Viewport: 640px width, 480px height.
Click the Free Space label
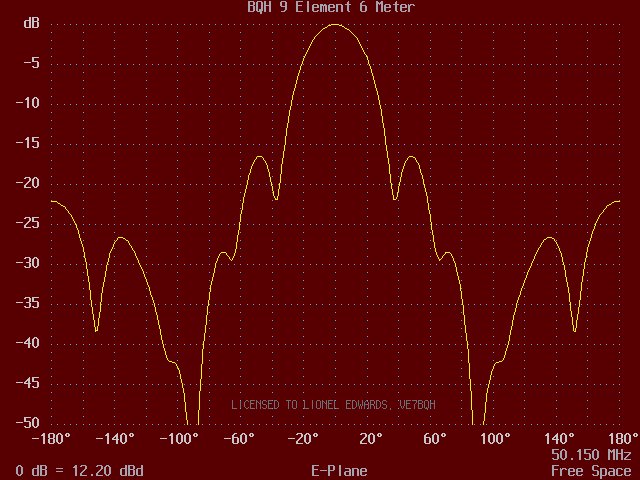click(591, 471)
